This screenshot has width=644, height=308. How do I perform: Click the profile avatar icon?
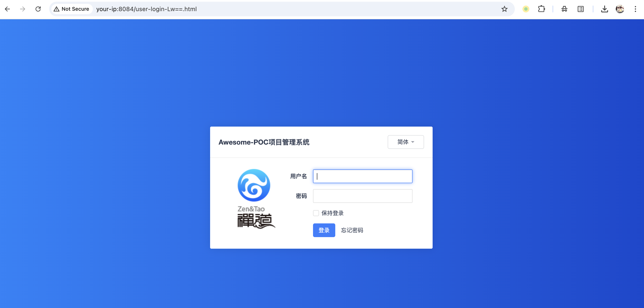pos(620,9)
